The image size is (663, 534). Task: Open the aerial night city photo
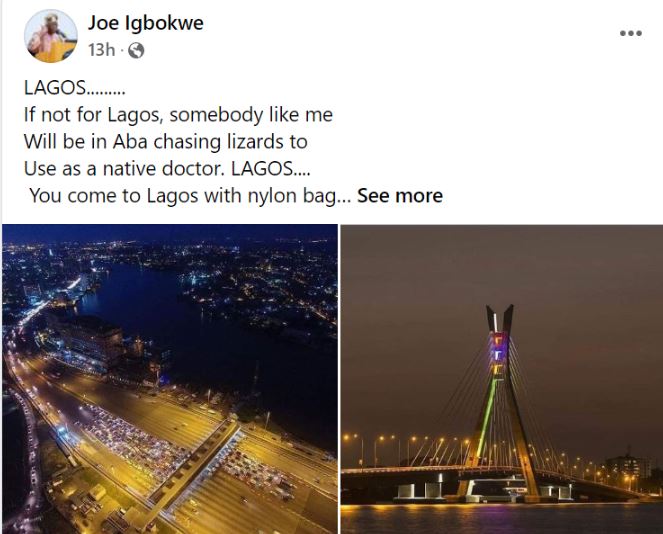[170, 379]
